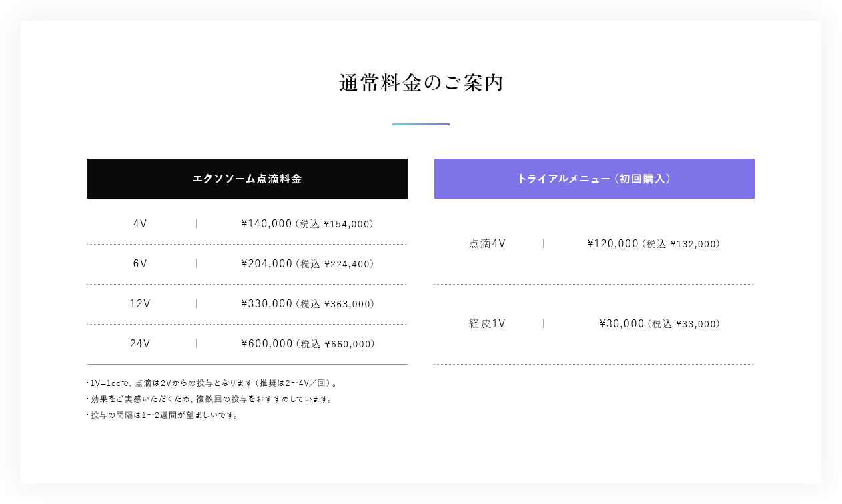Image resolution: width=842 pixels, height=504 pixels.
Task: Click the ¥204,000 price text
Action: pos(267,264)
